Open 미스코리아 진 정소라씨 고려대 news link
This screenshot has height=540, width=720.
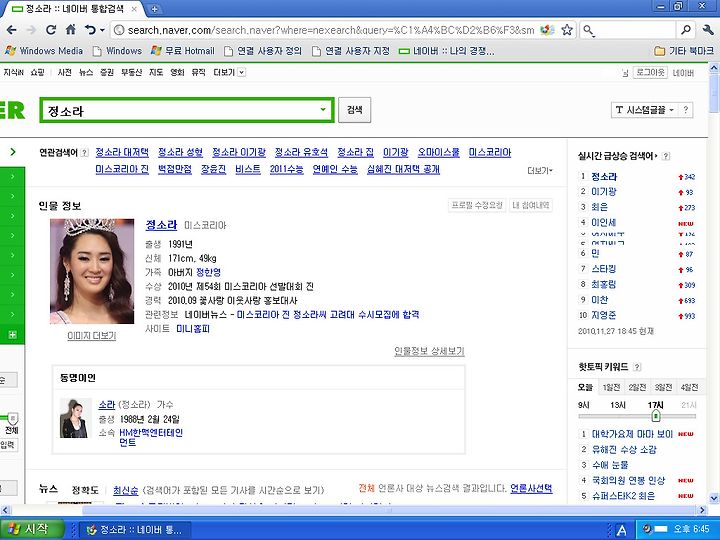(328, 315)
